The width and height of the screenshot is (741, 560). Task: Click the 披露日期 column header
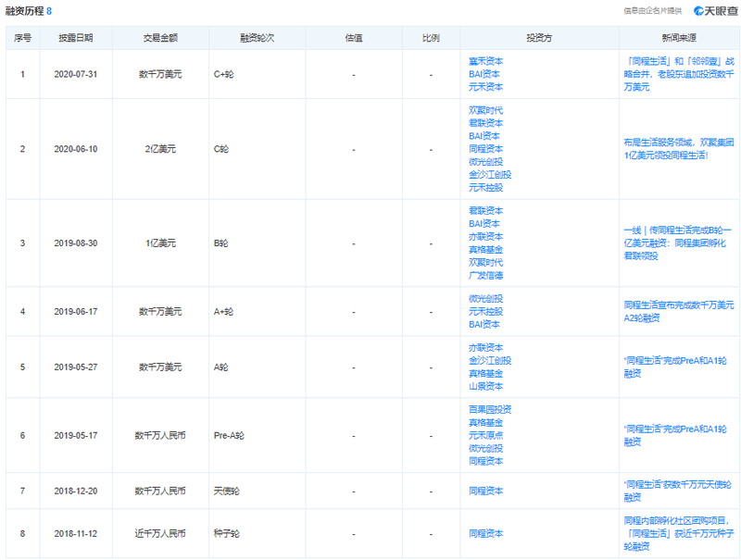pyautogui.click(x=76, y=38)
